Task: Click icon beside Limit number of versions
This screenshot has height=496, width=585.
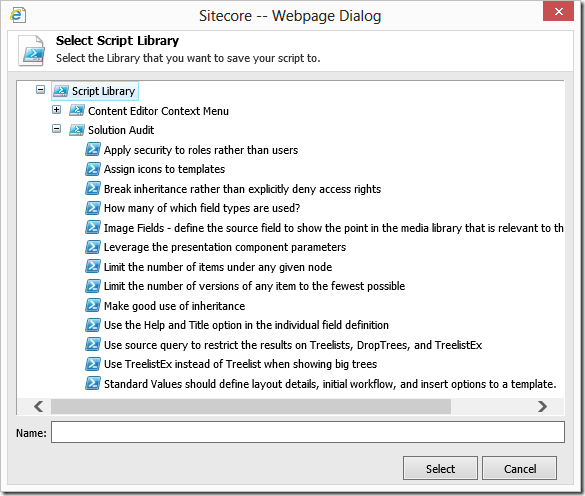Action: point(93,286)
